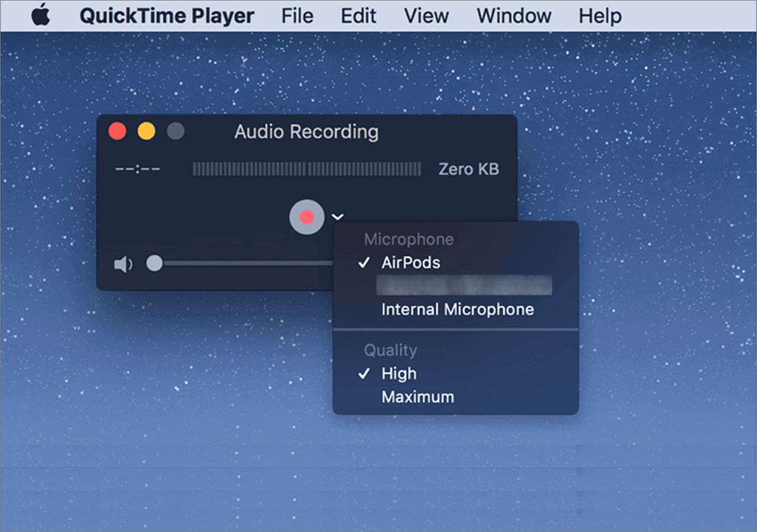The height and width of the screenshot is (532, 757).
Task: Click the Audio Recording window title
Action: coord(306,132)
